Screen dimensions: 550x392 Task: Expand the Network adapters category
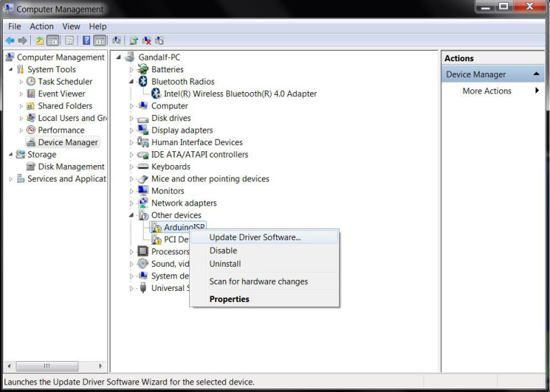pyautogui.click(x=131, y=204)
